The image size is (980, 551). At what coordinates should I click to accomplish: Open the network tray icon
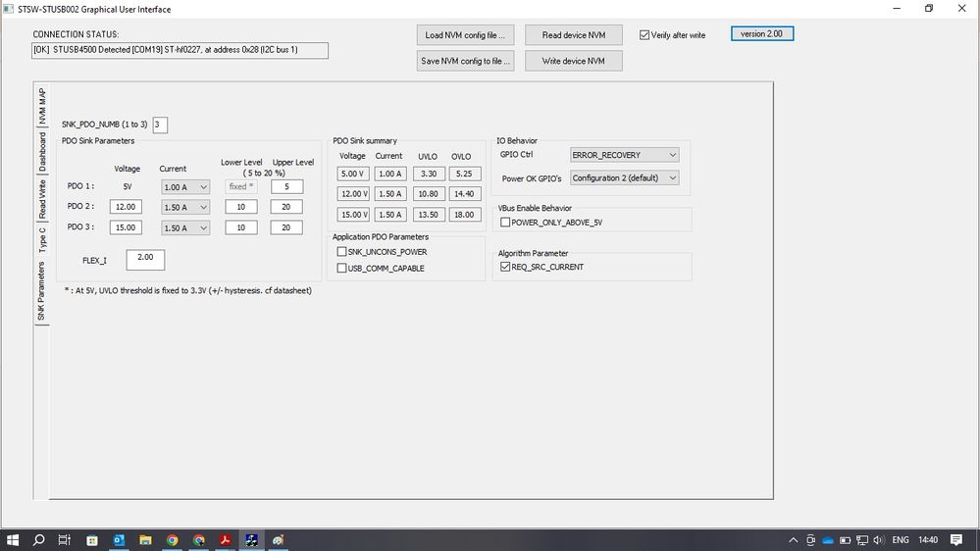(862, 540)
